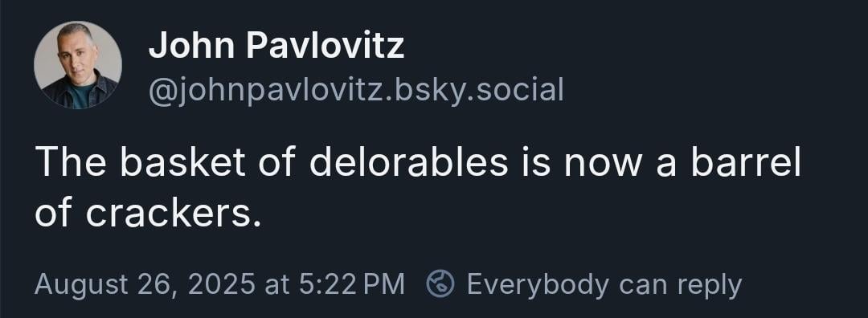Viewport: 868px width, 318px height.
Task: Click the surname Pavlovitz in header
Action: tap(325, 45)
